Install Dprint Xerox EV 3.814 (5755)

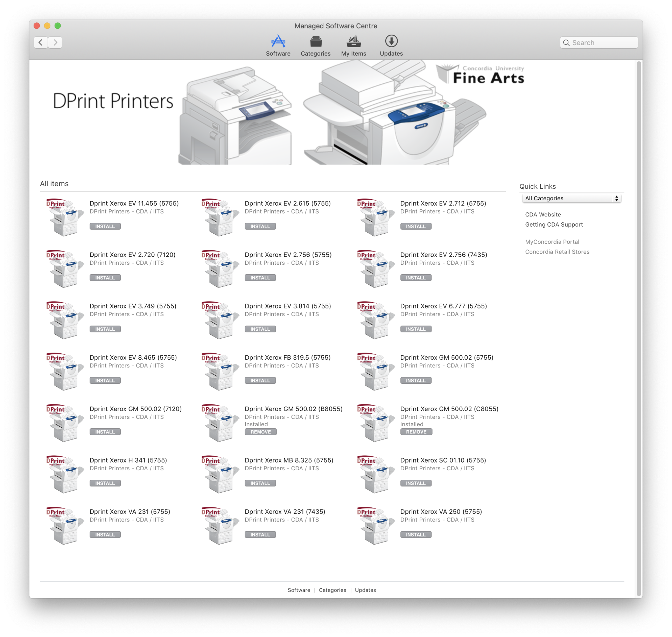pyautogui.click(x=260, y=330)
